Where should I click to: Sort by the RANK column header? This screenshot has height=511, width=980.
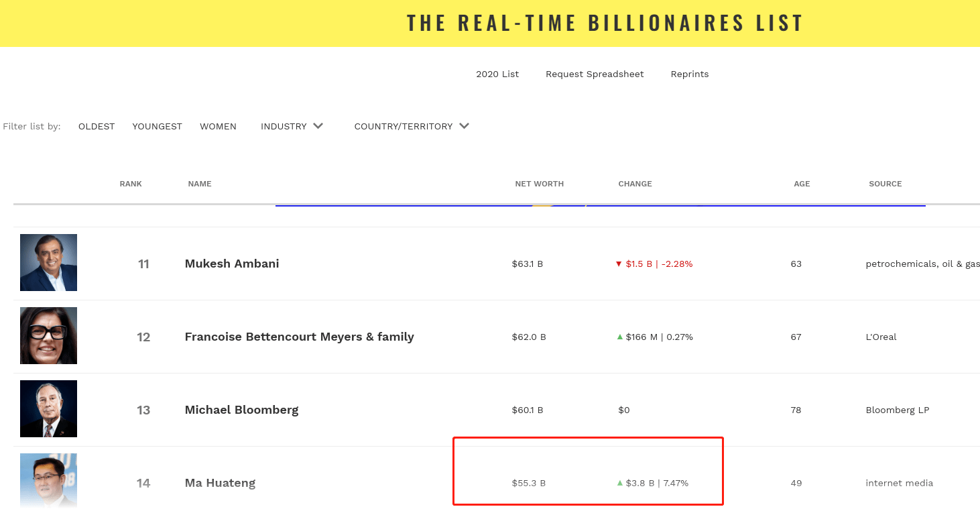point(131,184)
